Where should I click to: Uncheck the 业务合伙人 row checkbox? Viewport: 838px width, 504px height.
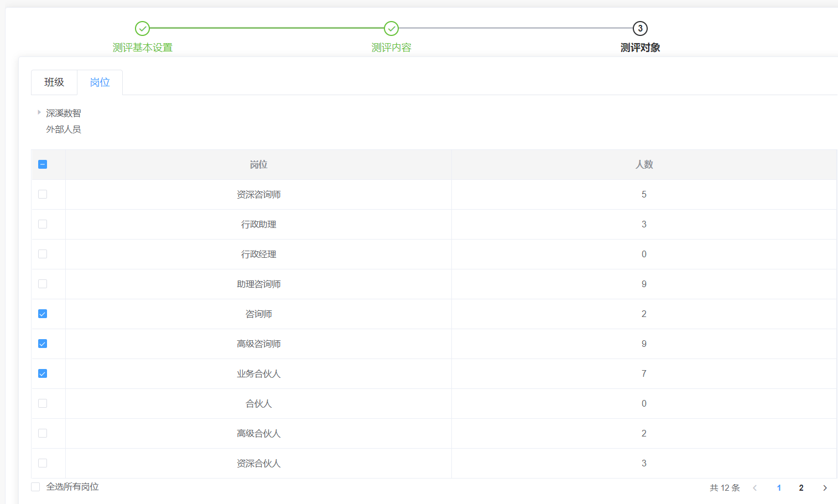pos(43,373)
